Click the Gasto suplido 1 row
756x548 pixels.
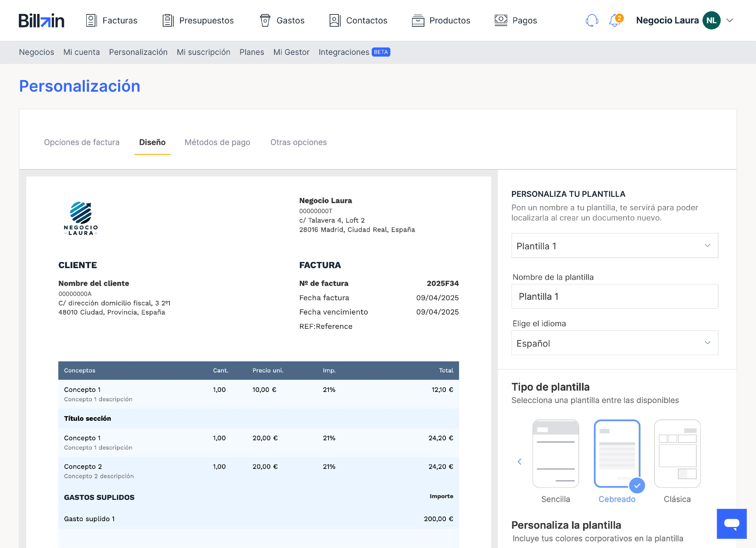pyautogui.click(x=259, y=519)
